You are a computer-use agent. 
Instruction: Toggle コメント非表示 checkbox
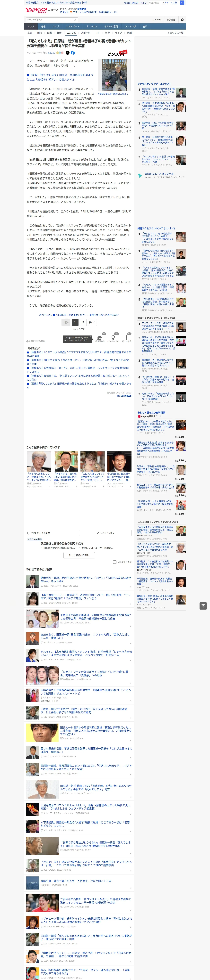point(115,562)
